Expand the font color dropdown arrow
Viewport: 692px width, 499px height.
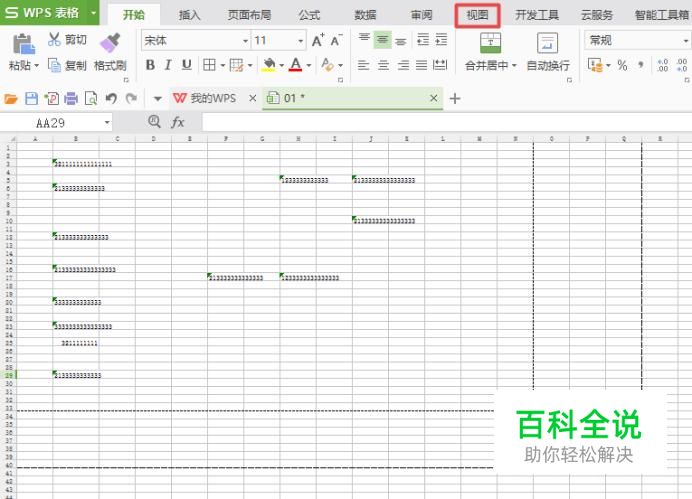click(308, 66)
